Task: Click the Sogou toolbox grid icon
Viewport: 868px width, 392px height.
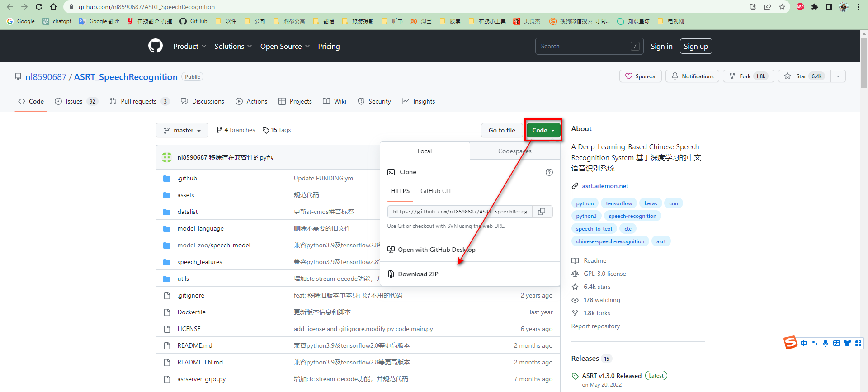Action: 858,343
